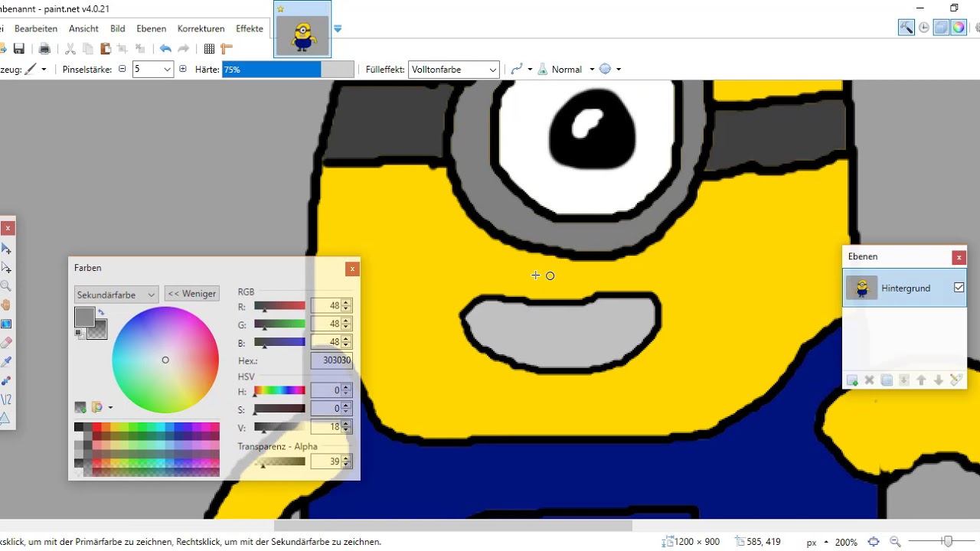Open the Normal blend mode dropdown

(566, 69)
